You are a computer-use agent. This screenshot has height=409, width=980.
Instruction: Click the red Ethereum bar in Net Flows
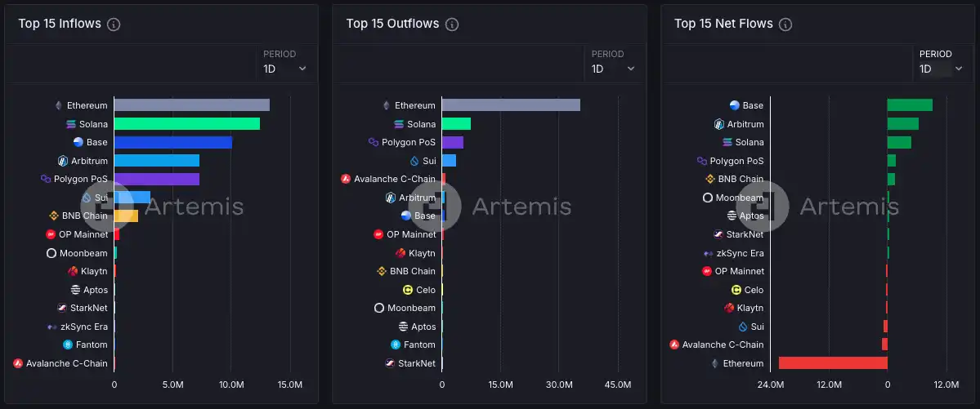click(x=832, y=363)
